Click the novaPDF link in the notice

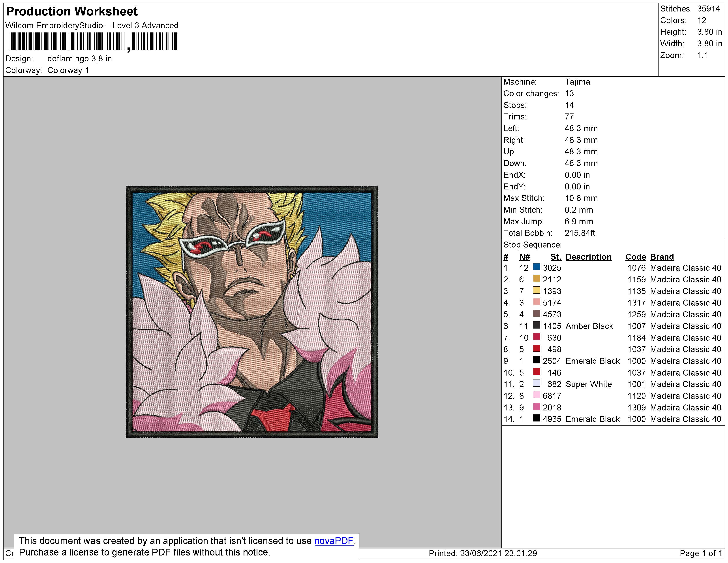tap(334, 541)
